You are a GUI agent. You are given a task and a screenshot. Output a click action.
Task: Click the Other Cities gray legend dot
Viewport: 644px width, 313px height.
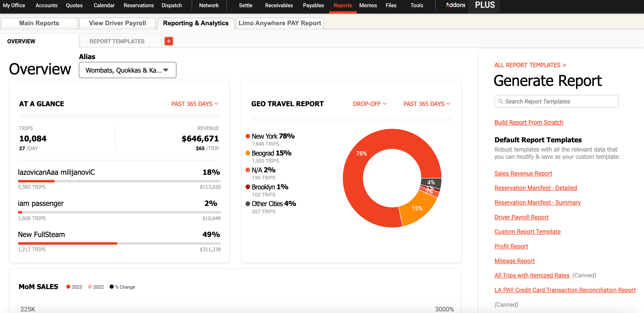point(248,204)
